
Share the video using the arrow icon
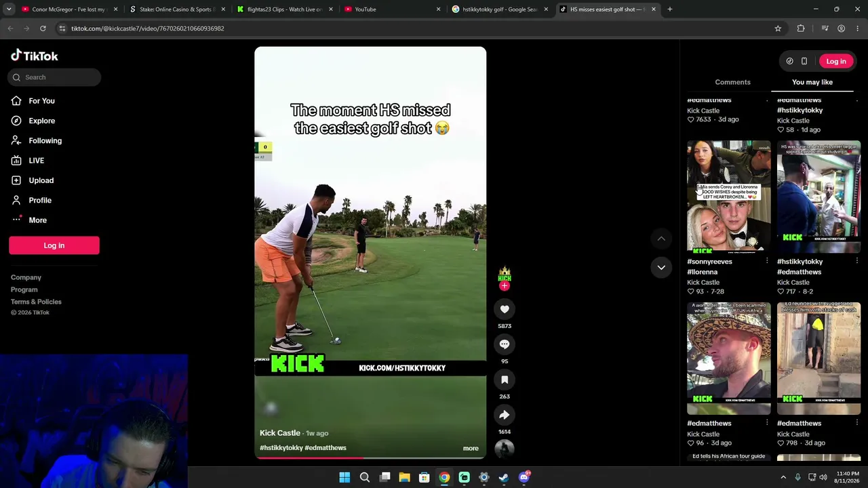tap(505, 415)
